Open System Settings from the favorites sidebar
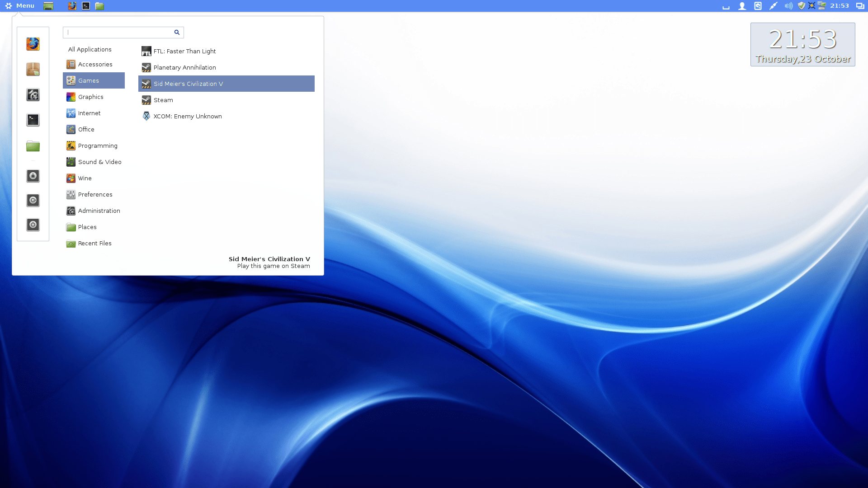Viewport: 868px width, 488px height. click(x=33, y=94)
